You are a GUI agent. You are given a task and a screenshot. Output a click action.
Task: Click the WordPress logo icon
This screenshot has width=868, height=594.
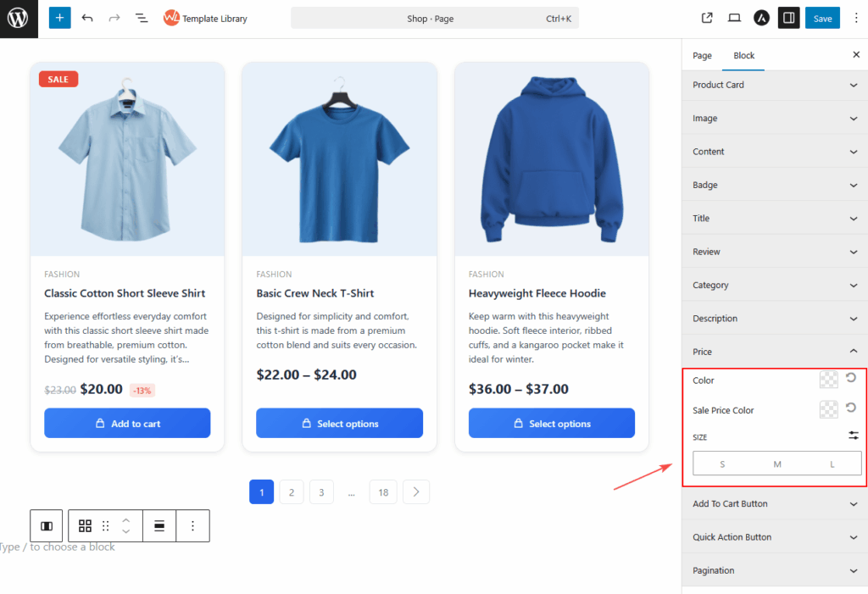pyautogui.click(x=19, y=18)
